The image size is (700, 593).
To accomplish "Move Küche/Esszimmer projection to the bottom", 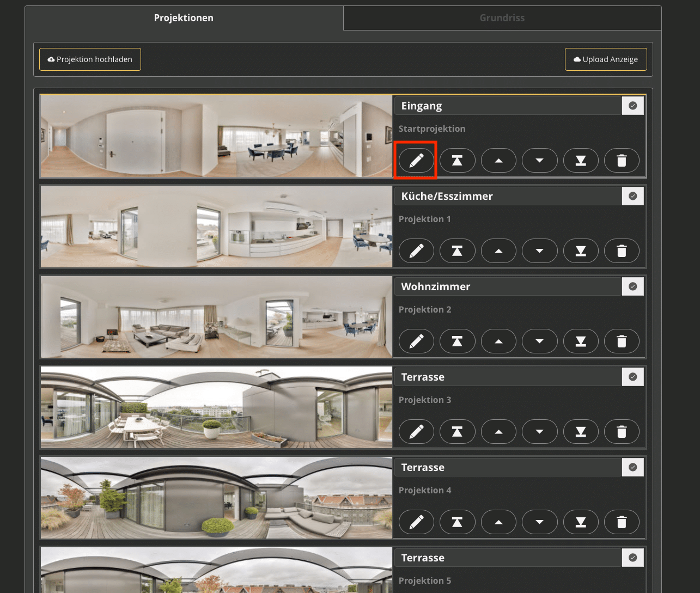I will pos(581,251).
